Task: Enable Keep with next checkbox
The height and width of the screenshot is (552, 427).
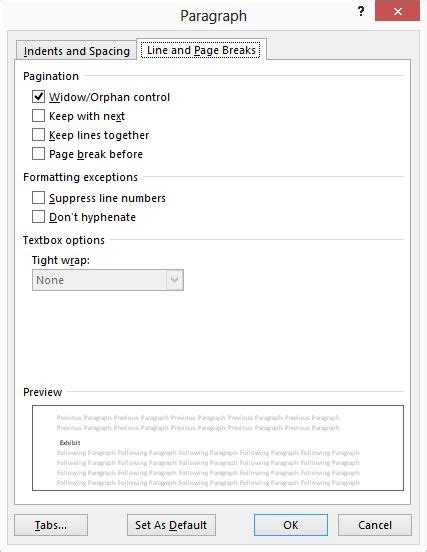Action: point(38,115)
